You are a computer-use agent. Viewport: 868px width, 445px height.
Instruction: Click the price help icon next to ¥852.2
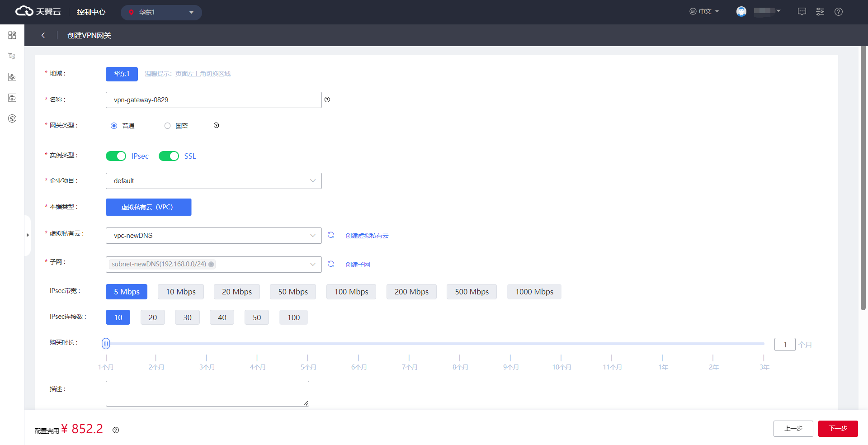116,430
